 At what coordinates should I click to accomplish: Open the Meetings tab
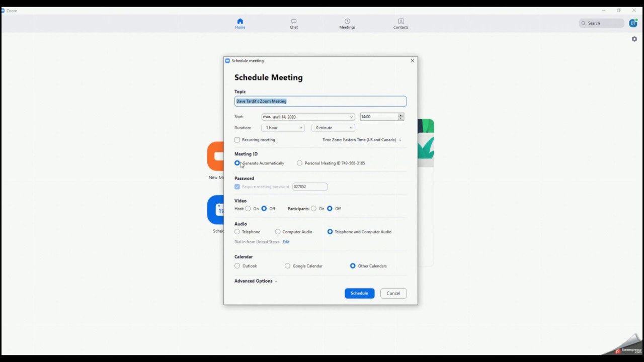coord(347,24)
